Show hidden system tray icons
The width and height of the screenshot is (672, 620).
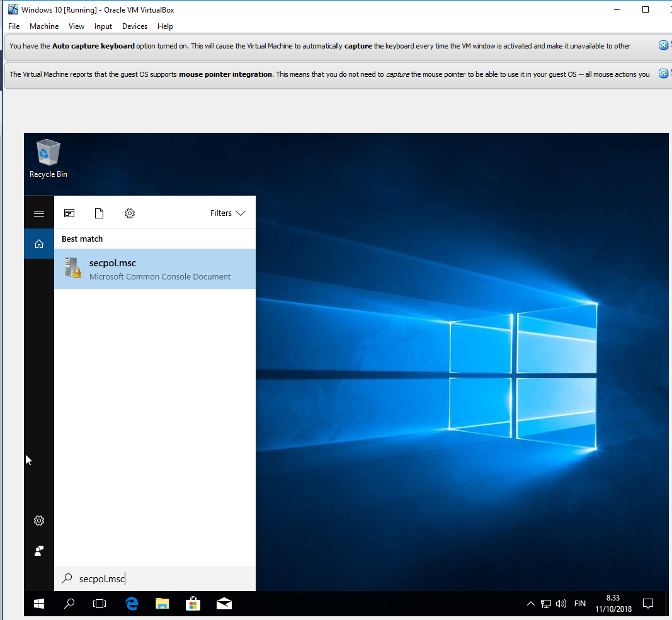(530, 604)
